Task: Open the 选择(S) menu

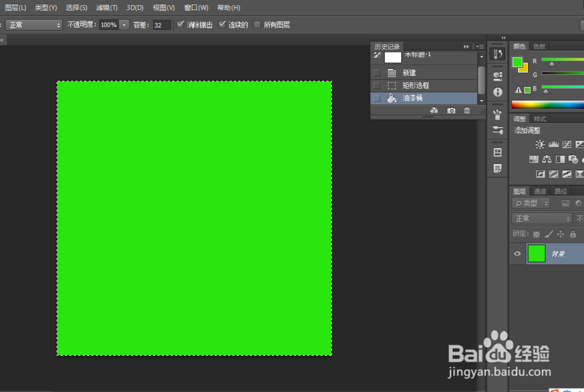Action: 77,8
